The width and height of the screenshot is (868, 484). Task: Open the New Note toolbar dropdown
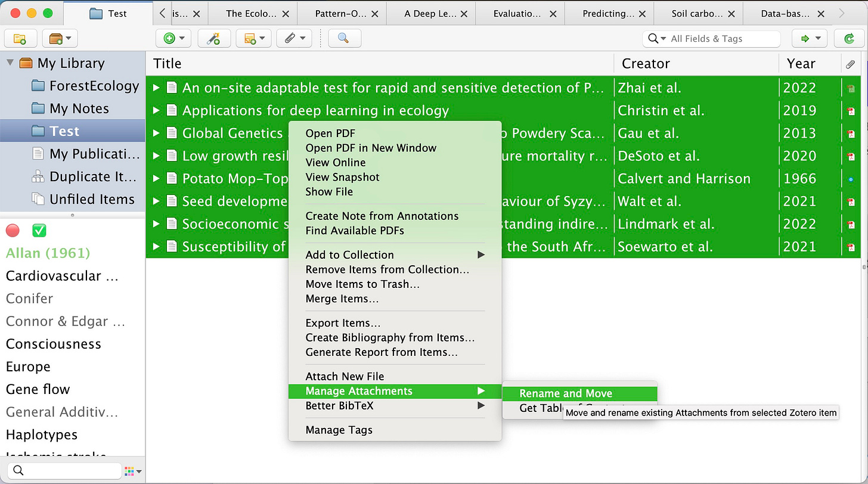(x=253, y=39)
